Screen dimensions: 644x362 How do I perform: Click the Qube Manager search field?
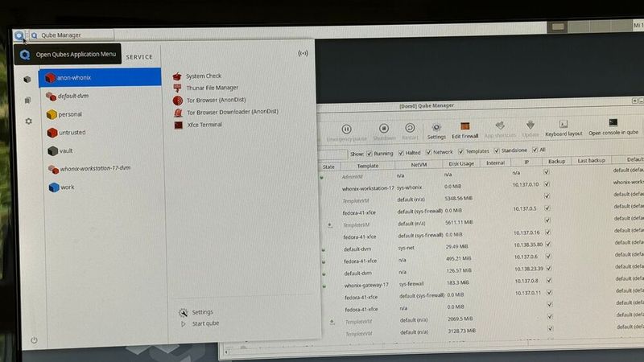pyautogui.click(x=332, y=154)
